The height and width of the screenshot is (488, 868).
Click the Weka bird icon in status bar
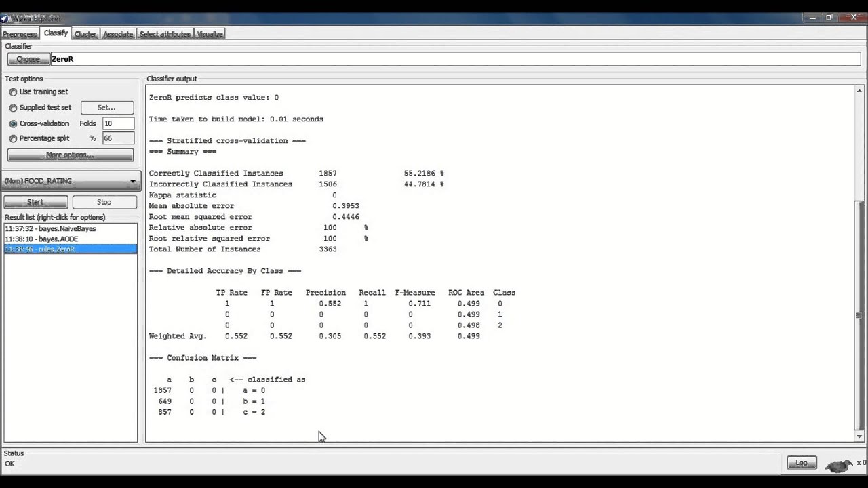[x=839, y=466]
